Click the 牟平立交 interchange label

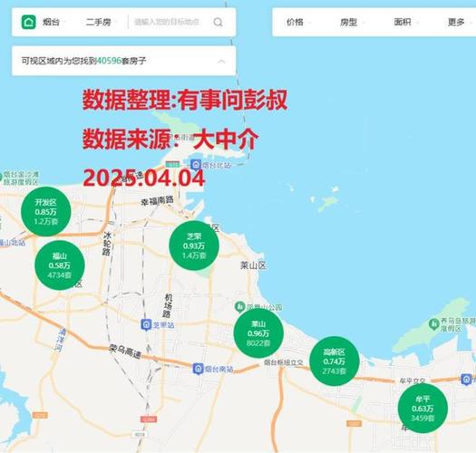coord(412,381)
